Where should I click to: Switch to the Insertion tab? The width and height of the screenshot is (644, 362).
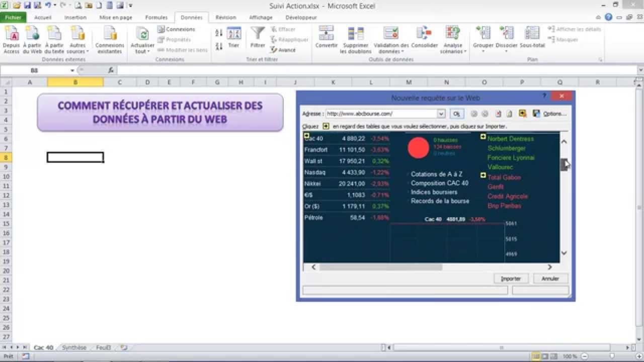[x=75, y=18]
